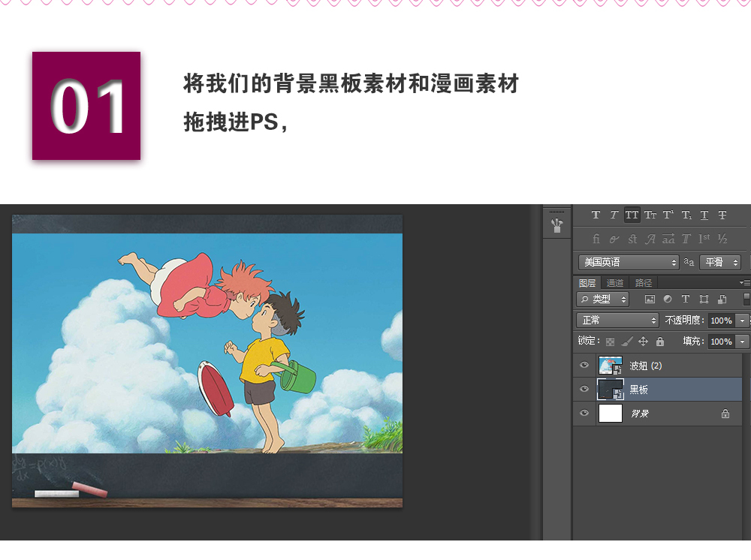Filter layers by type layers icon
Viewport: 751px width, 560px height.
[x=686, y=300]
